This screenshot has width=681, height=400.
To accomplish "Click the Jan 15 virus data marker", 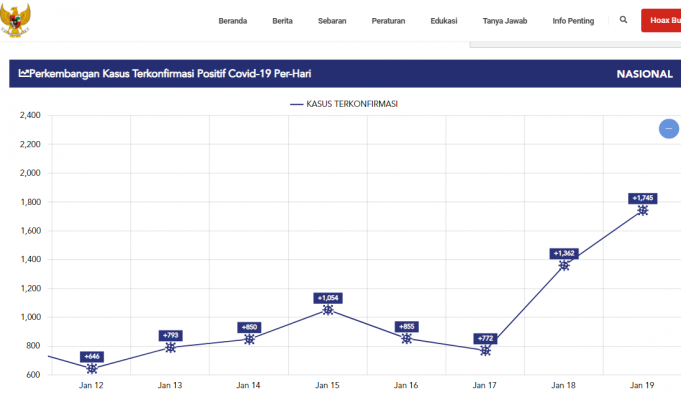I will (328, 310).
